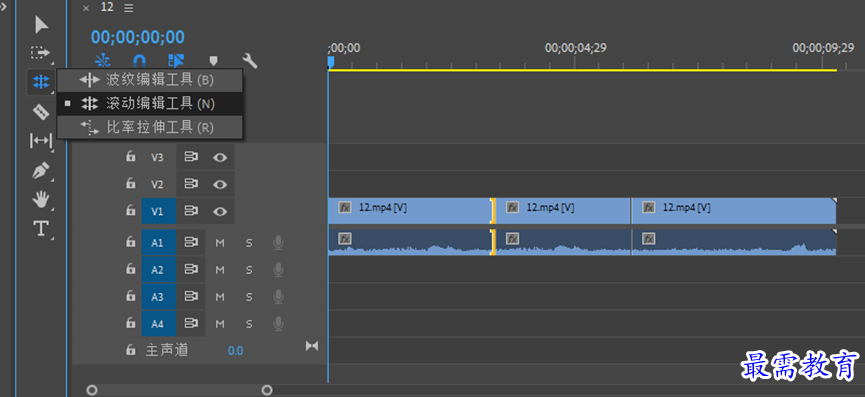Toggle lock on track V2
The image size is (865, 397).
click(x=131, y=183)
